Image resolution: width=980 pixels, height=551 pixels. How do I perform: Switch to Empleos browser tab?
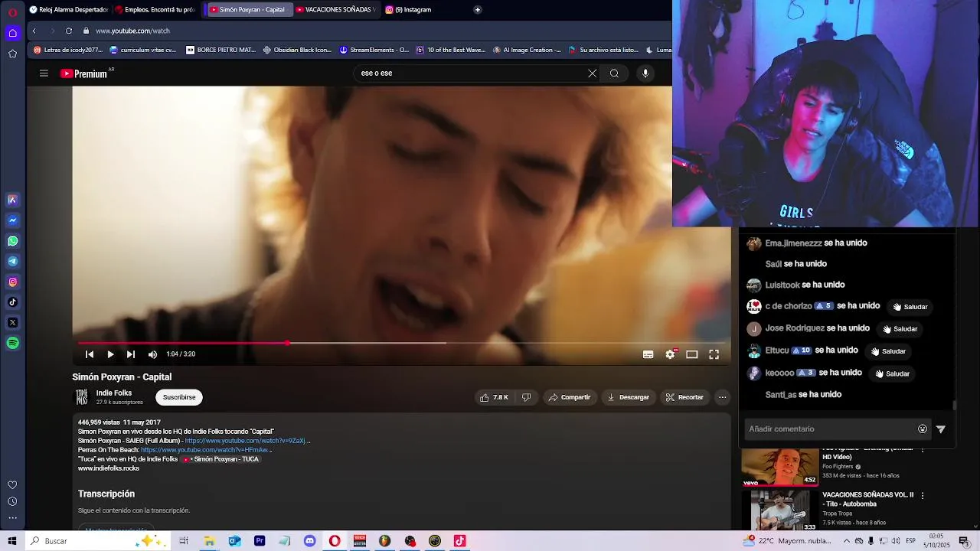pos(155,10)
